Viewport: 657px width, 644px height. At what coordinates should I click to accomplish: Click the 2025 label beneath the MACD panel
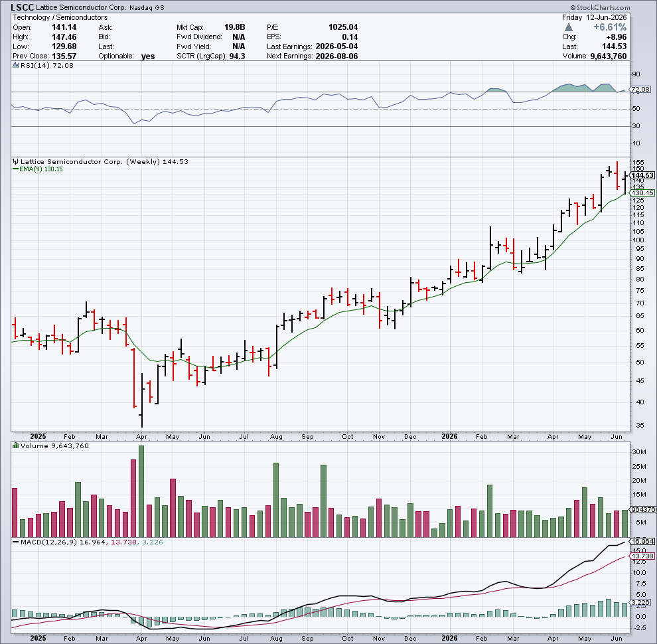pyautogui.click(x=38, y=639)
